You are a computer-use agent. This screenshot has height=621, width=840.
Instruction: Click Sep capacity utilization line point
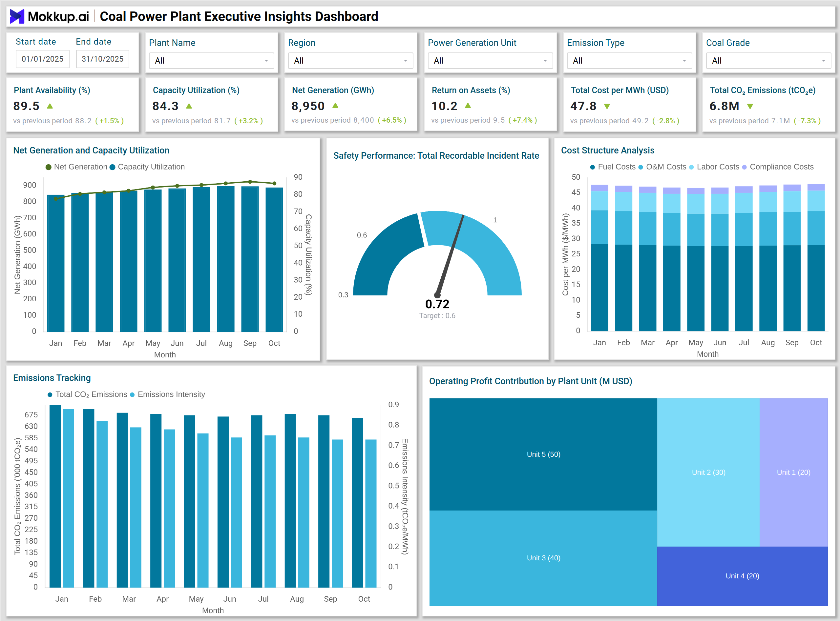pos(250,182)
